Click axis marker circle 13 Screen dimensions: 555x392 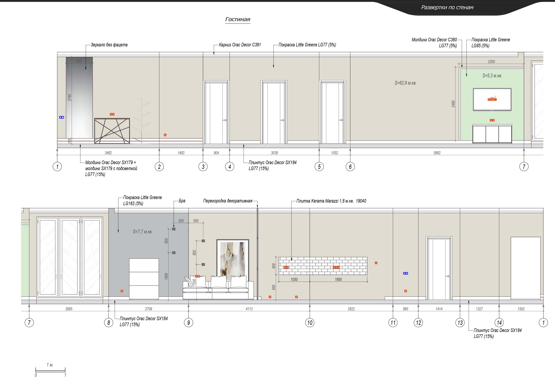click(460, 323)
